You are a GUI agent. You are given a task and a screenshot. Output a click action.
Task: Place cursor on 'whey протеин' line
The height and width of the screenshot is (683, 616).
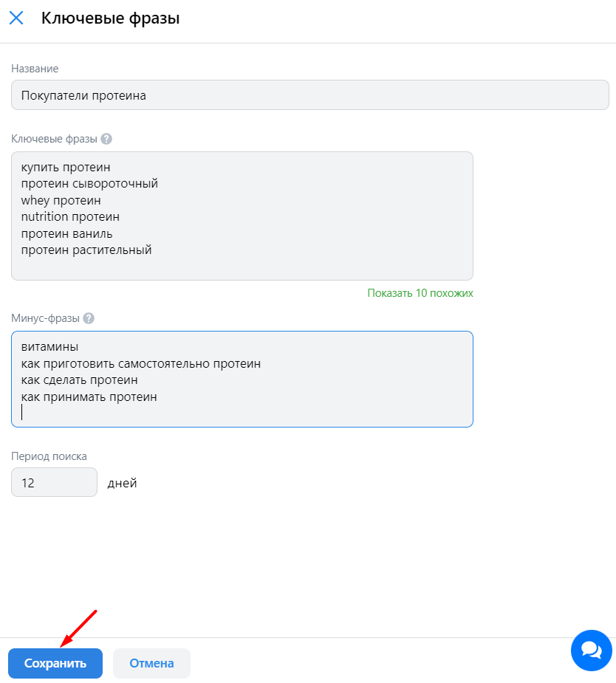point(61,200)
